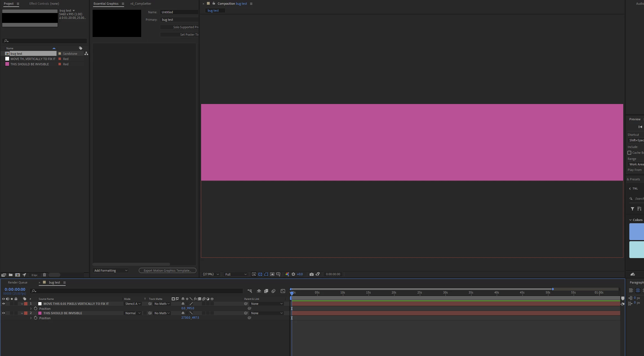Delete selected project item with trash icon
Viewport: 644px width, 356px height.
pos(44,275)
